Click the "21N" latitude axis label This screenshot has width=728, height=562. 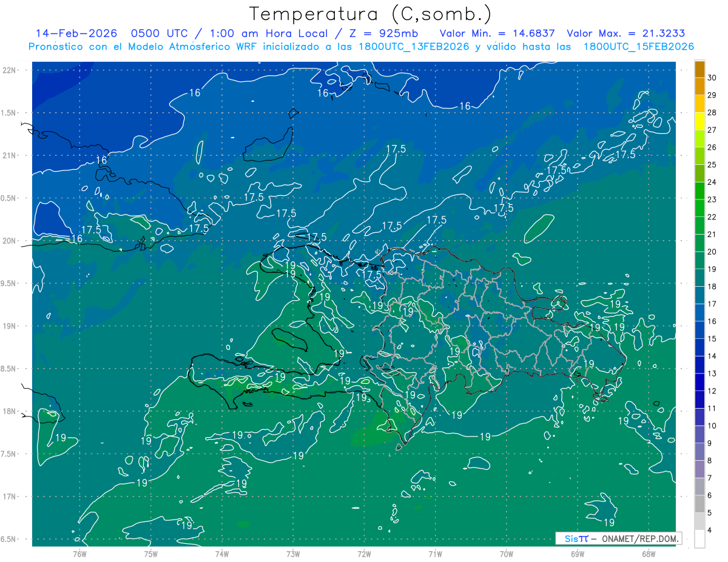[x=9, y=155]
